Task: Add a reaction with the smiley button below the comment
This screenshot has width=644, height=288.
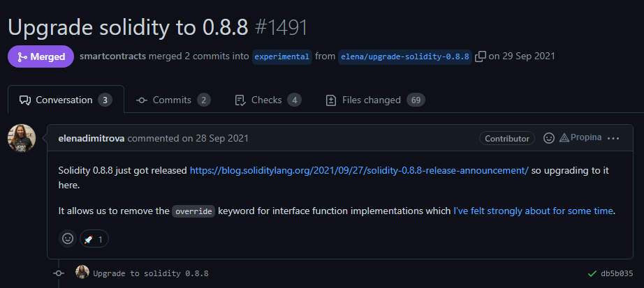Action: (x=68, y=238)
